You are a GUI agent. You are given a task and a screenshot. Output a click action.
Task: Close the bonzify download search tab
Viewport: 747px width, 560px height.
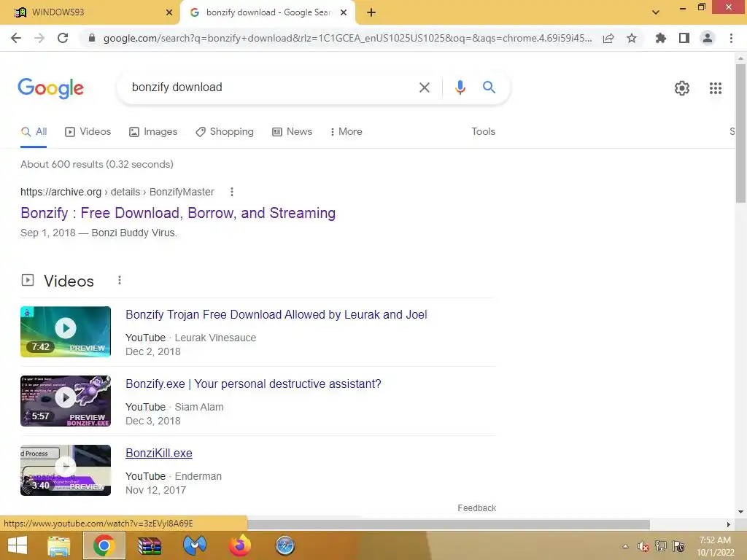coord(344,12)
